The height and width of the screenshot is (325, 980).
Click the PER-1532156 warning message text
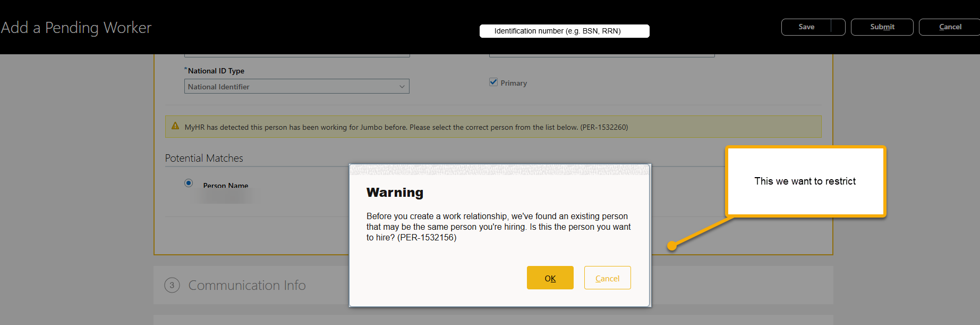click(x=498, y=227)
